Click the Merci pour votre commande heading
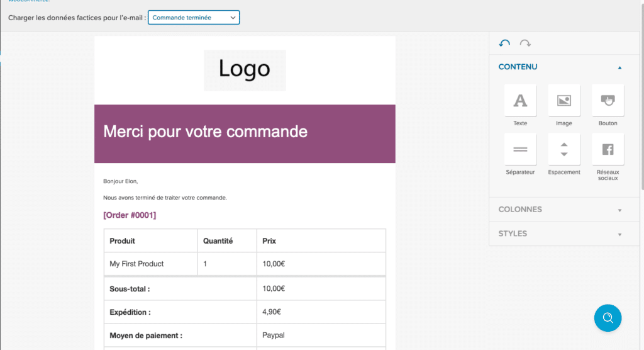 coord(205,132)
